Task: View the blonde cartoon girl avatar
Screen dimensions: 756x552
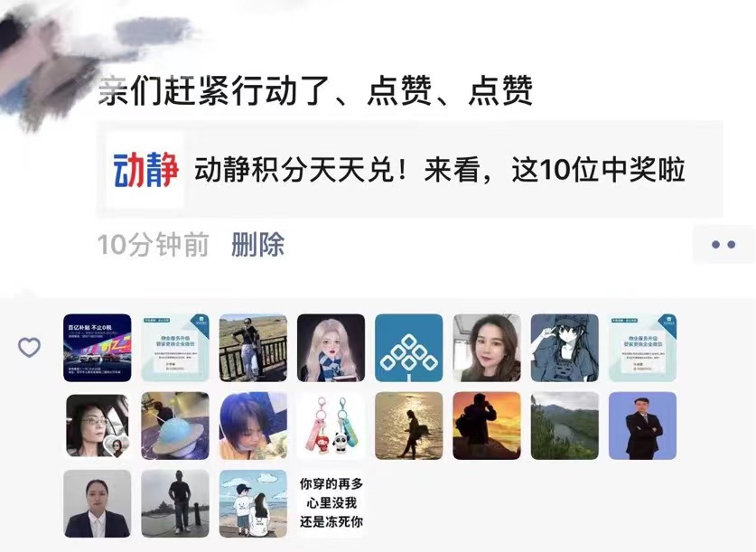Action: tap(331, 348)
